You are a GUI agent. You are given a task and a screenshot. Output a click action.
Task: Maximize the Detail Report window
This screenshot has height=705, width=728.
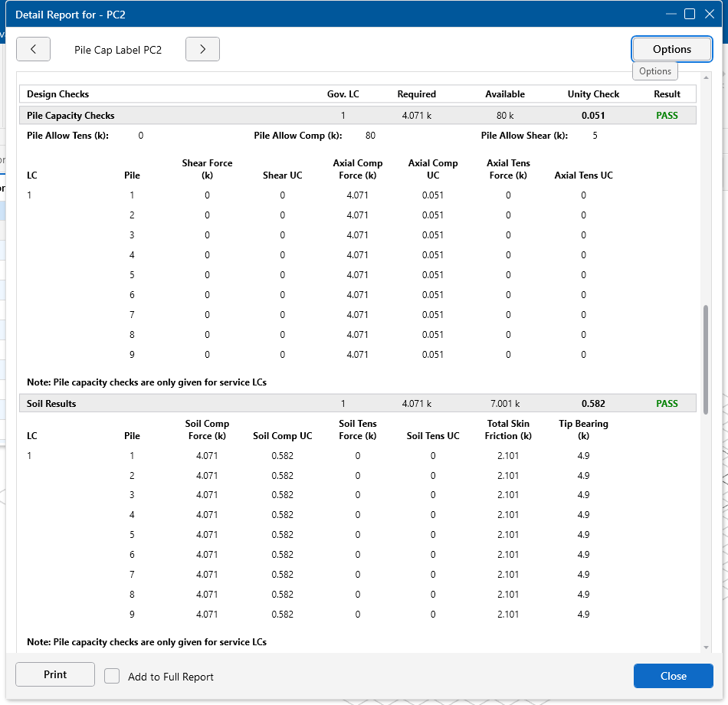pyautogui.click(x=690, y=14)
